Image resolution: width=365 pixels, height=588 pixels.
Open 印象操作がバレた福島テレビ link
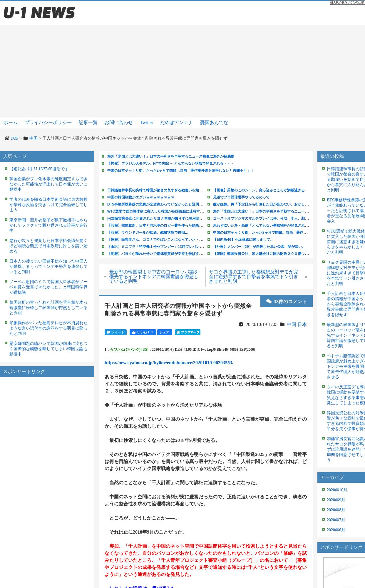(48, 328)
